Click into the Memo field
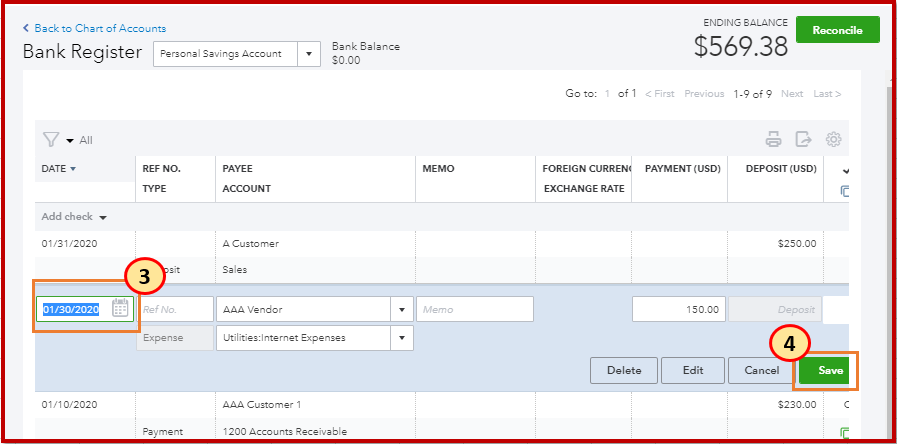This screenshot has height=444, width=897. [474, 309]
